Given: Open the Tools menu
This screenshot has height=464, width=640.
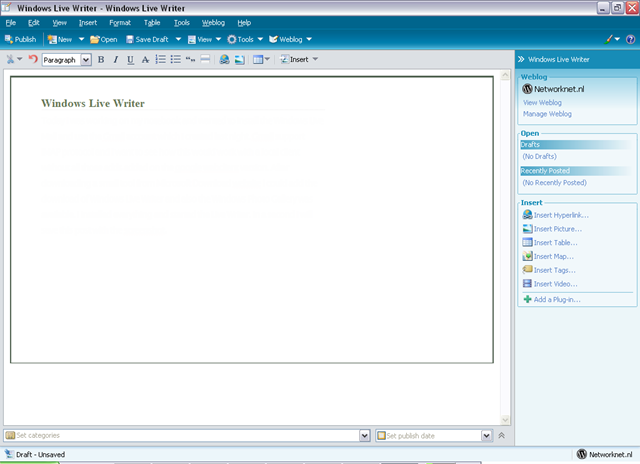Looking at the screenshot, I should point(182,23).
